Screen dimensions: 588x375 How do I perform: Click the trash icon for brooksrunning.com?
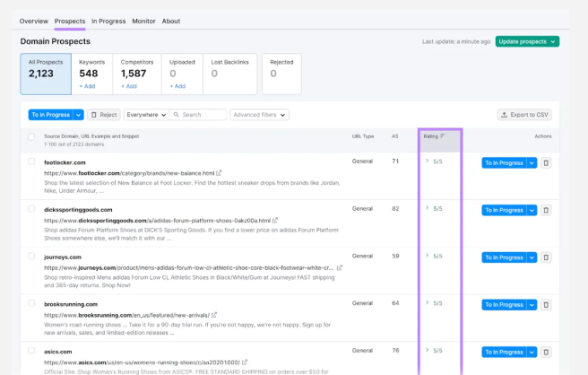point(546,305)
